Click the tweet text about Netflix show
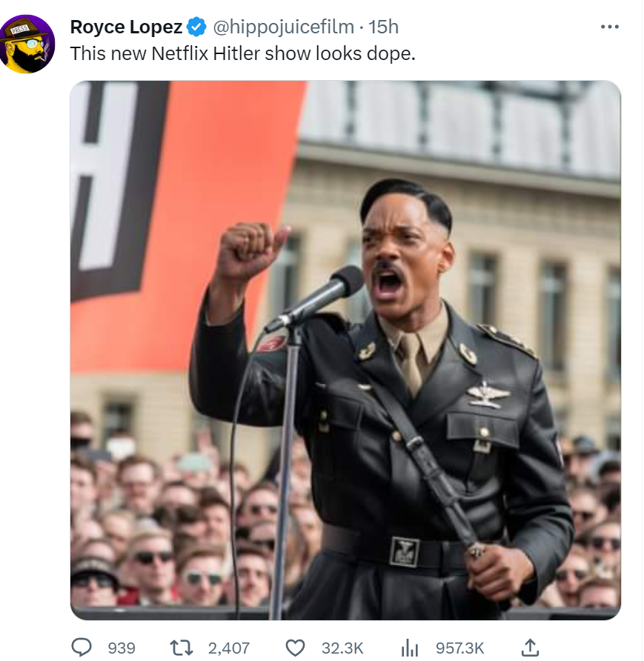644x661 pixels. coord(242,53)
